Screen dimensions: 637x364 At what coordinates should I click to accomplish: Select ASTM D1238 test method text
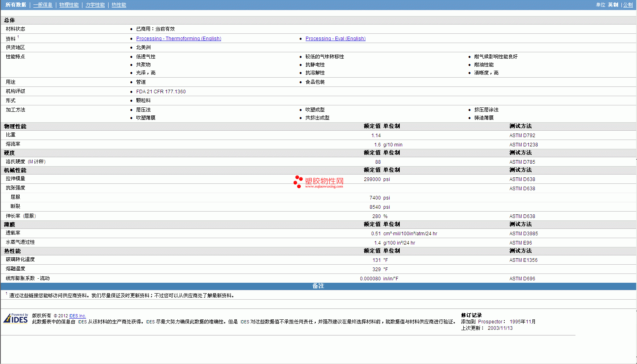coord(523,145)
